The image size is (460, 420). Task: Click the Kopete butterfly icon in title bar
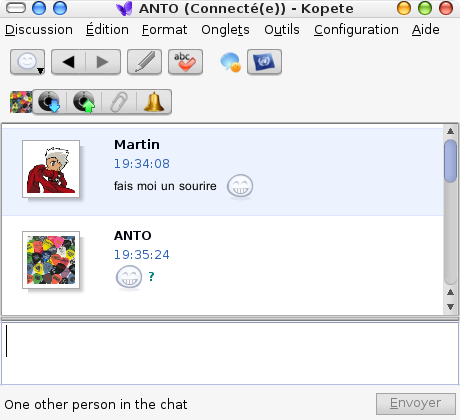124,9
